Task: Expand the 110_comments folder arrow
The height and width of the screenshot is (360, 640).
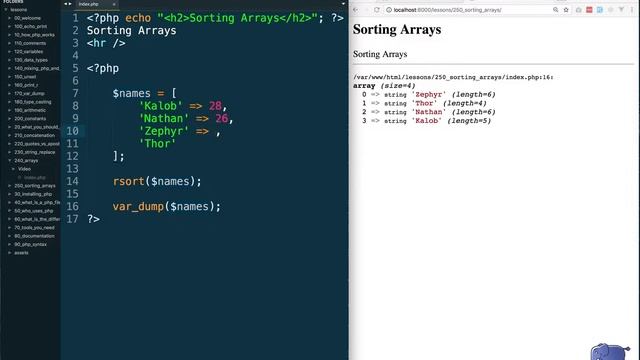Action: pos(10,43)
